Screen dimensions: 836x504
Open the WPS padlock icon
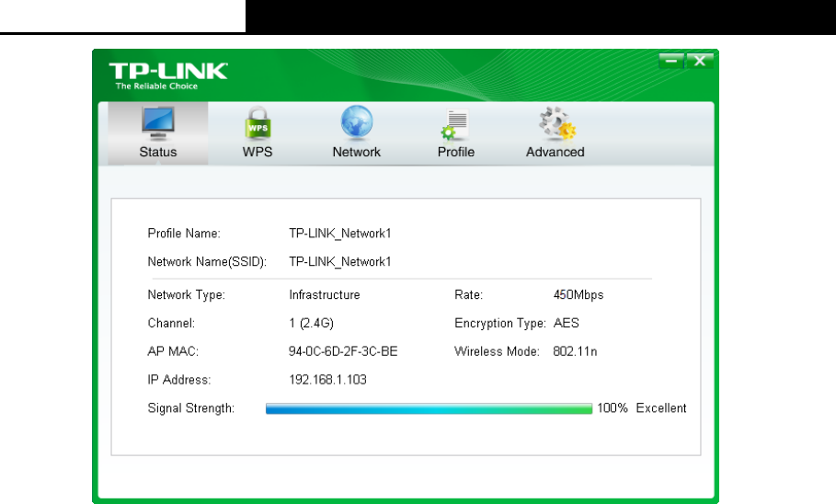coord(258,123)
